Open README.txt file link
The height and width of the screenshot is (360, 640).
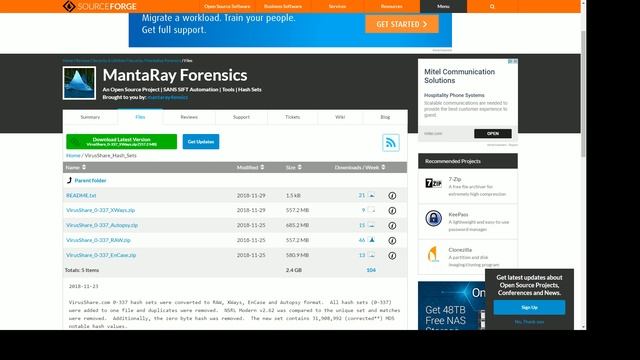click(x=81, y=196)
